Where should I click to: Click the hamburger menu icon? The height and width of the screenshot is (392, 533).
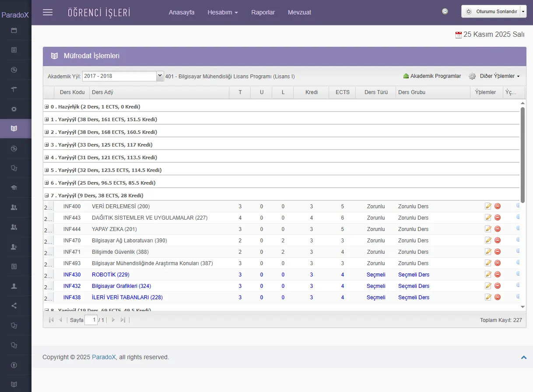pos(48,12)
